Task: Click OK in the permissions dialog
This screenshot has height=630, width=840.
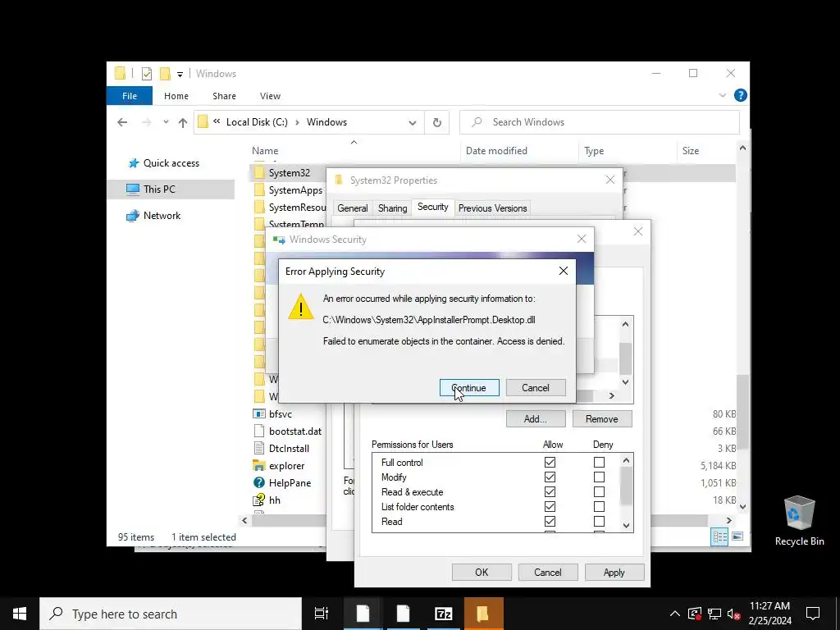Action: [x=482, y=572]
